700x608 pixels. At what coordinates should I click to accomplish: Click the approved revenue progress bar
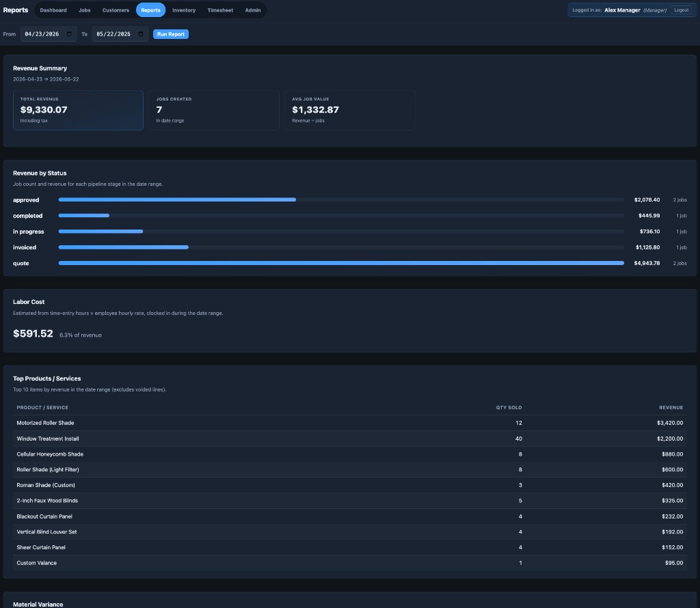click(x=341, y=200)
